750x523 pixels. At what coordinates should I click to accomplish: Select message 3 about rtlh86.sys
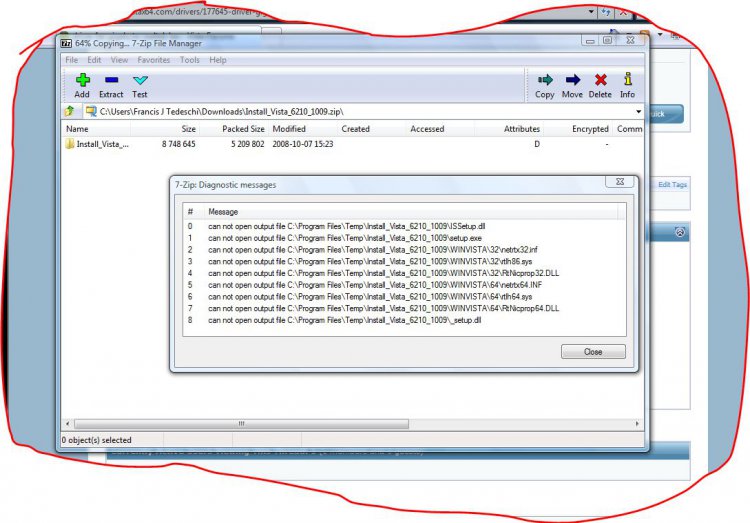[x=404, y=262]
